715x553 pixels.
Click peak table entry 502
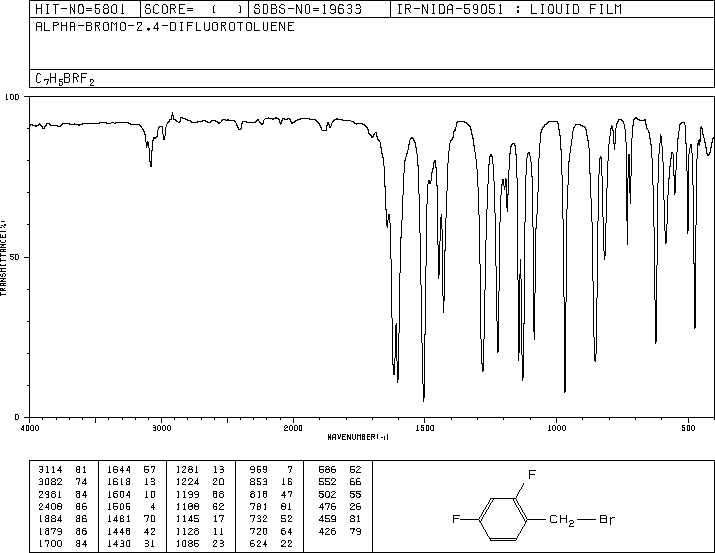click(x=327, y=494)
